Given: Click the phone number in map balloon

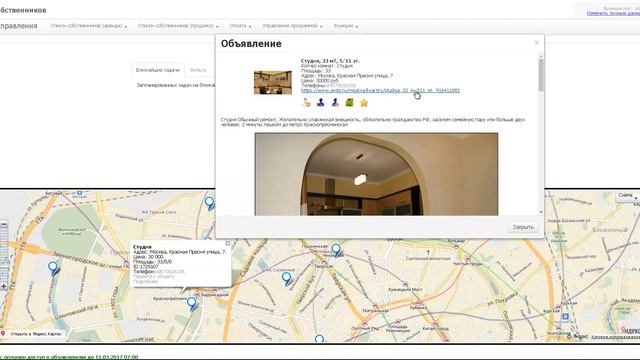Looking at the screenshot, I should click(169, 271).
